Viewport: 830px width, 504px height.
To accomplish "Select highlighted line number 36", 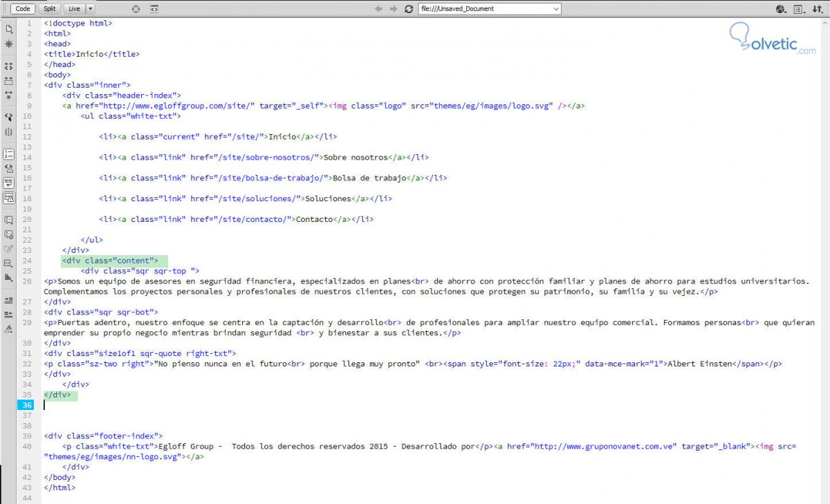I will (27, 405).
